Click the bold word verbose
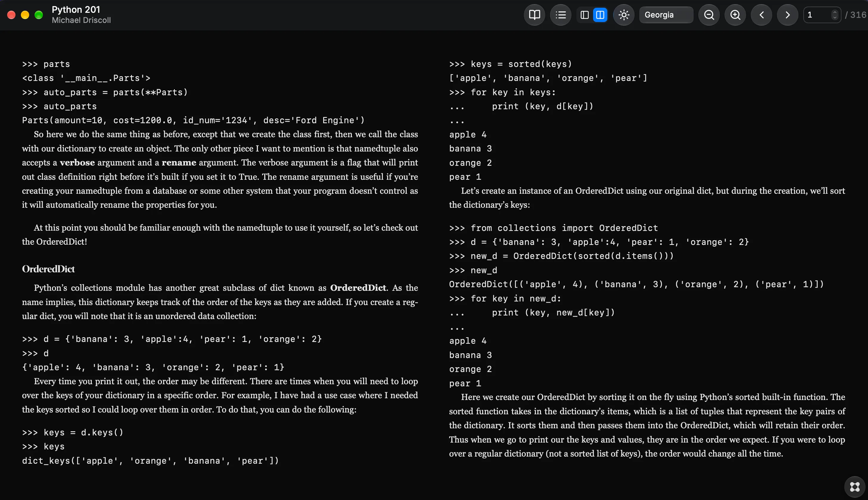The width and height of the screenshot is (868, 500). point(77,162)
